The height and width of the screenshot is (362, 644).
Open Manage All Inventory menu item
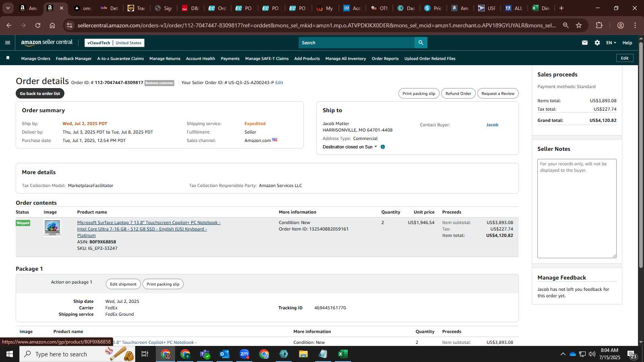pos(346,58)
